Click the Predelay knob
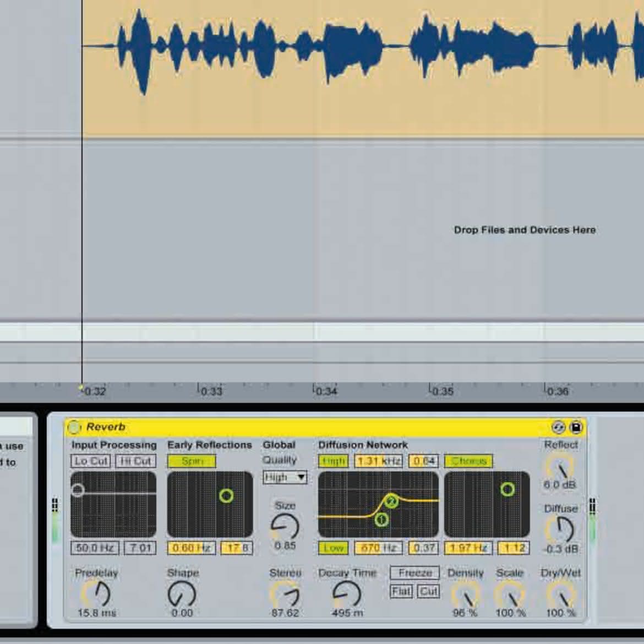This screenshot has height=644, width=644. tap(96, 594)
